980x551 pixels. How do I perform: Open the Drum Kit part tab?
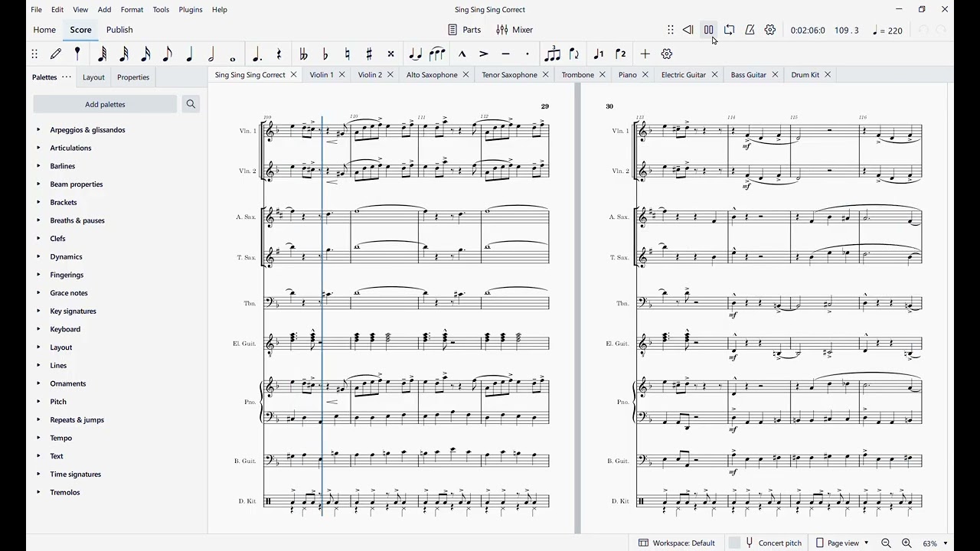[x=805, y=75]
